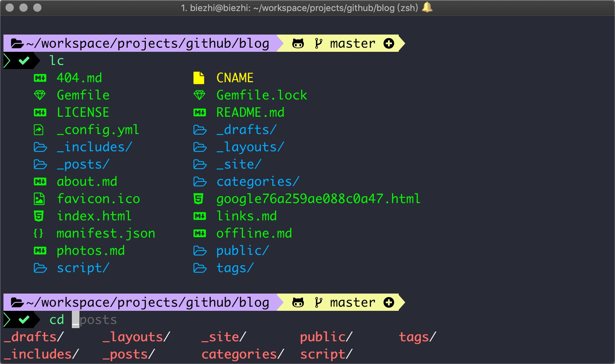Click the plus circle icon in bottom prompt
Image resolution: width=615 pixels, height=364 pixels.
click(389, 303)
